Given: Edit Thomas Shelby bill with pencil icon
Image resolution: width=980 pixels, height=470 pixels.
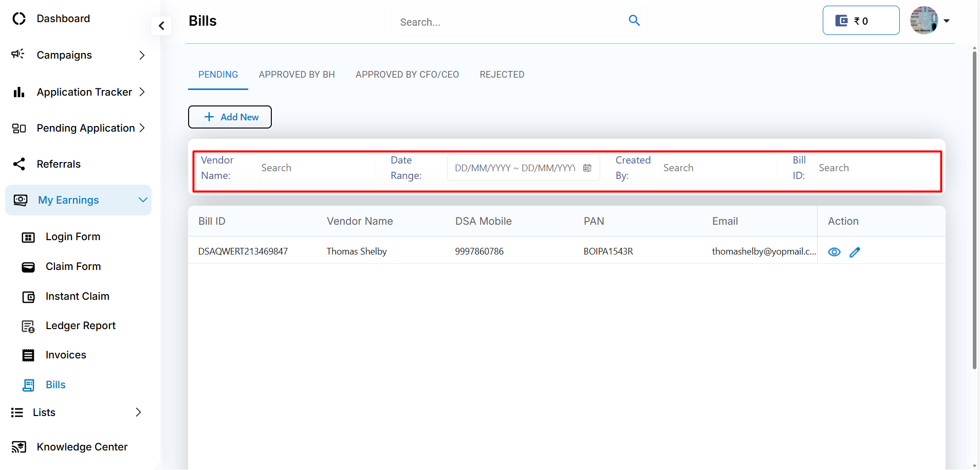Looking at the screenshot, I should tap(855, 252).
